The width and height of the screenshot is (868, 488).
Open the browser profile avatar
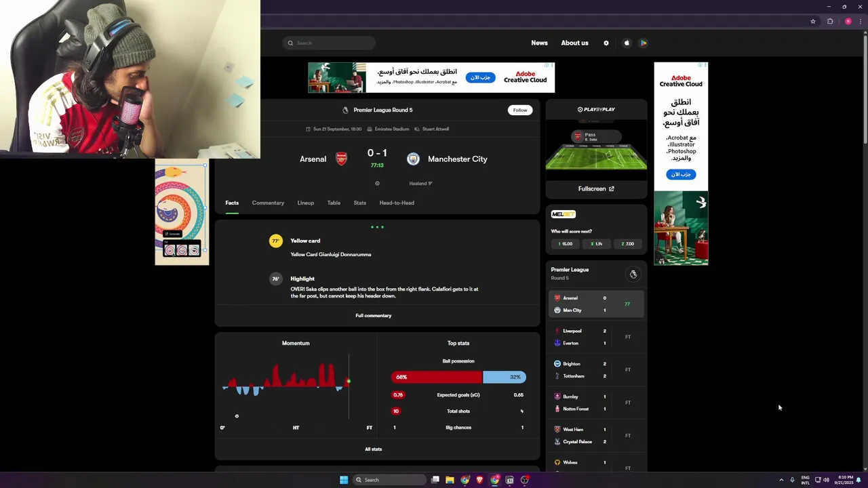848,22
